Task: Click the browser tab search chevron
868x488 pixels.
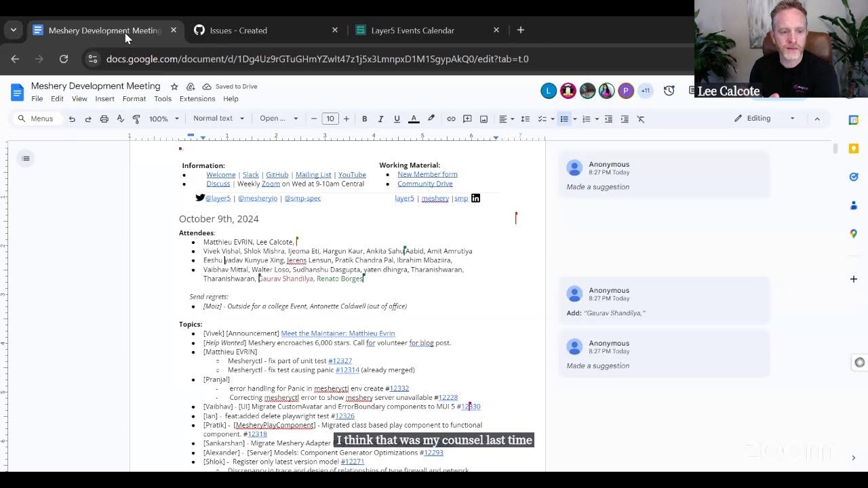Action: (14, 30)
